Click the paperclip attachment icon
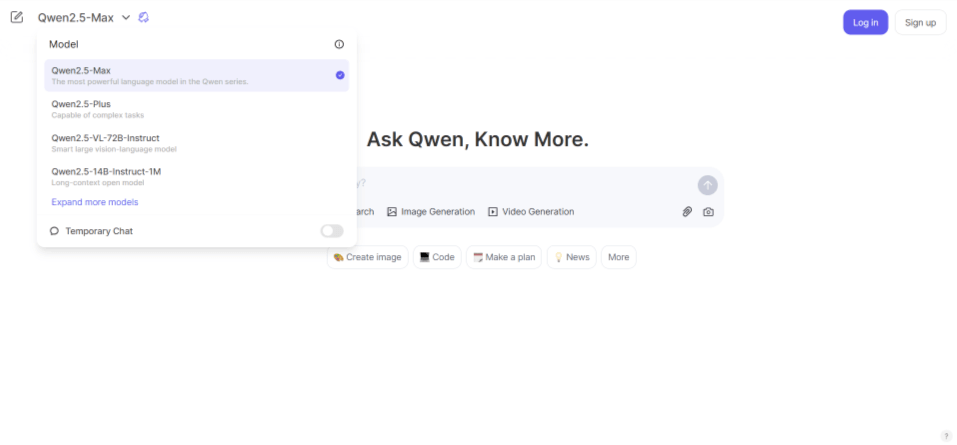957x445 pixels. [687, 212]
